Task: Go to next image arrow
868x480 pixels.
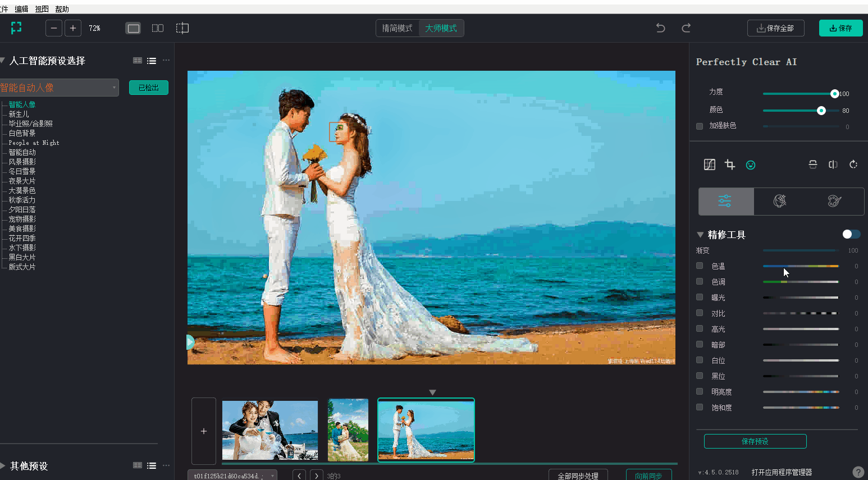Action: [x=317, y=476]
